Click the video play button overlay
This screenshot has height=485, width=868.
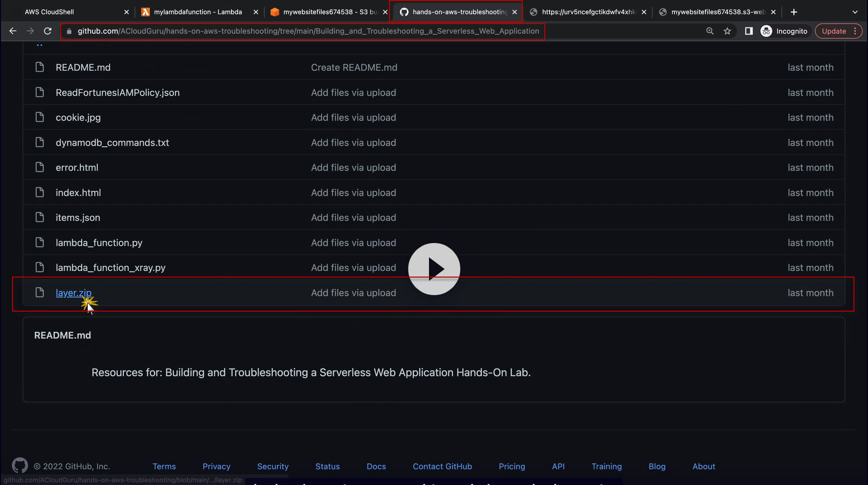(x=434, y=269)
